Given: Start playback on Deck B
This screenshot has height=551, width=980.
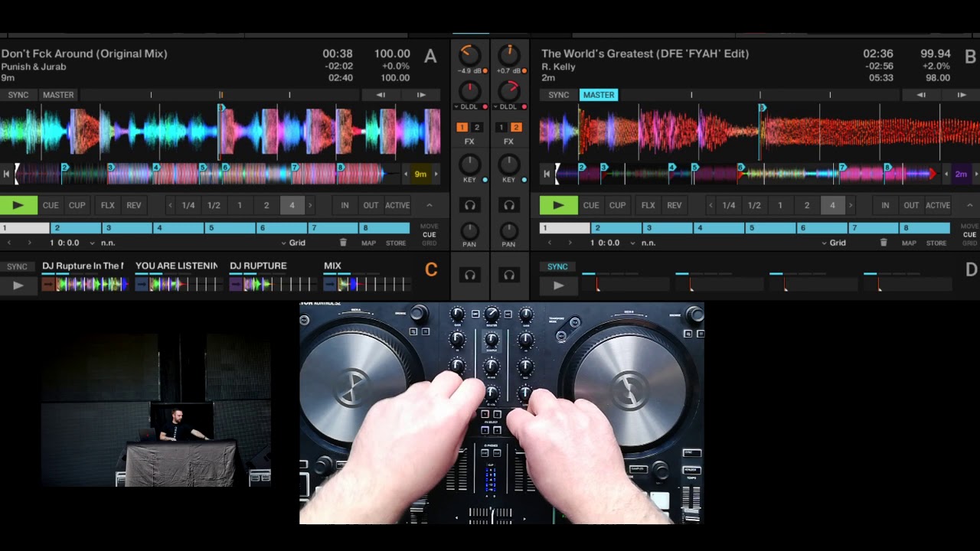Looking at the screenshot, I should click(x=558, y=205).
